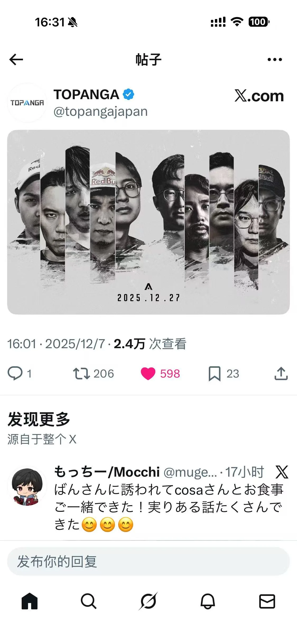Viewport: 297px width, 644px height.
Task: Toggle the bookmark icon
Action: tap(215, 374)
